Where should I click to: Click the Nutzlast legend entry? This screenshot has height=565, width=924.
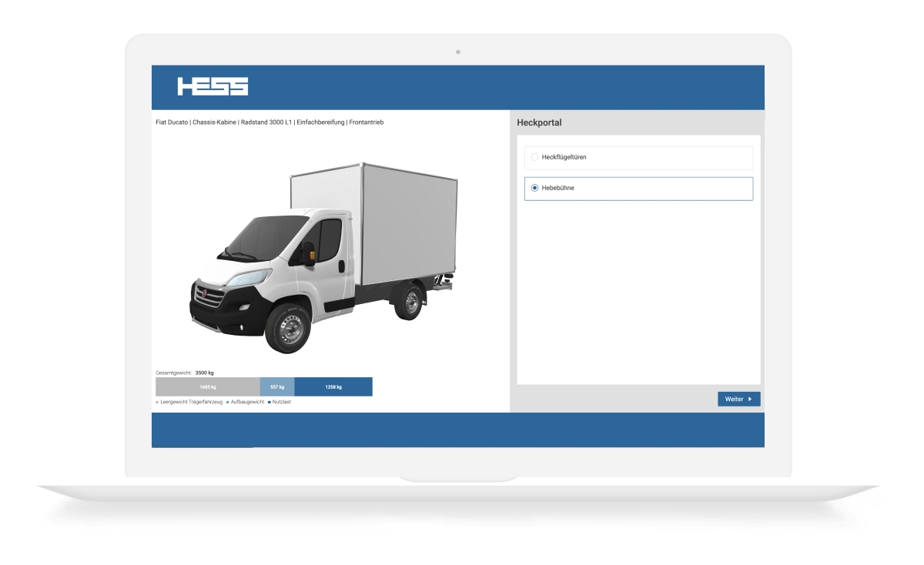coord(280,402)
